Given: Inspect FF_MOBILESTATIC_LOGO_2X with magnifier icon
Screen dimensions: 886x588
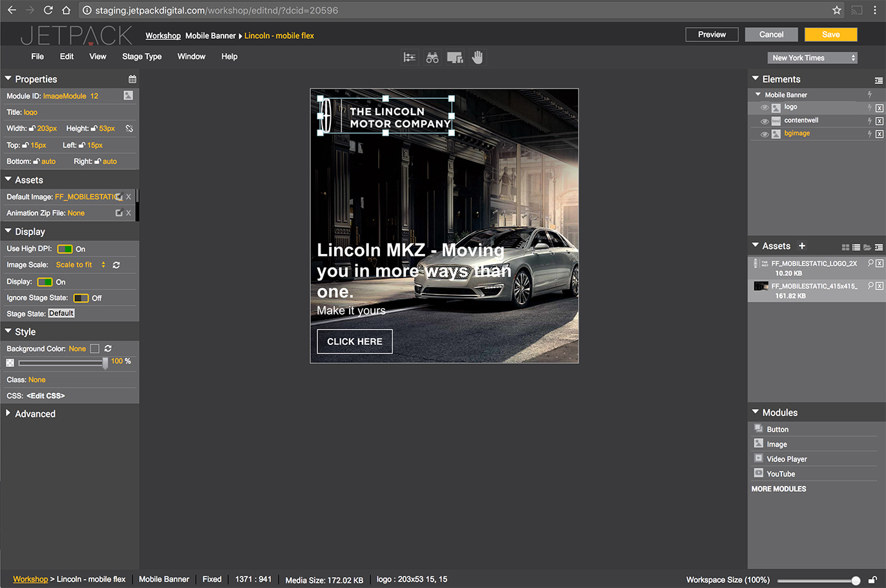Looking at the screenshot, I should (x=870, y=263).
